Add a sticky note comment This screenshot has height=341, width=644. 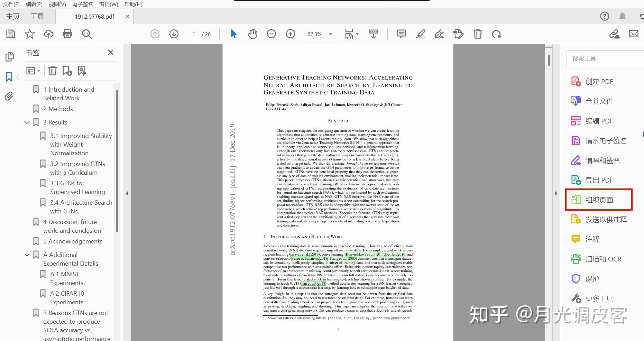pyautogui.click(x=401, y=34)
